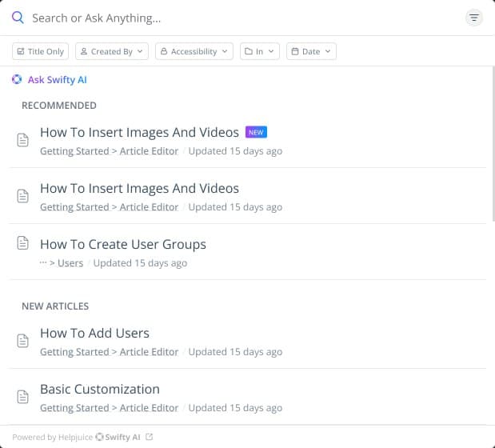This screenshot has width=495, height=448.
Task: Click document icon beside NEW Insert Images article
Action: coord(22,140)
